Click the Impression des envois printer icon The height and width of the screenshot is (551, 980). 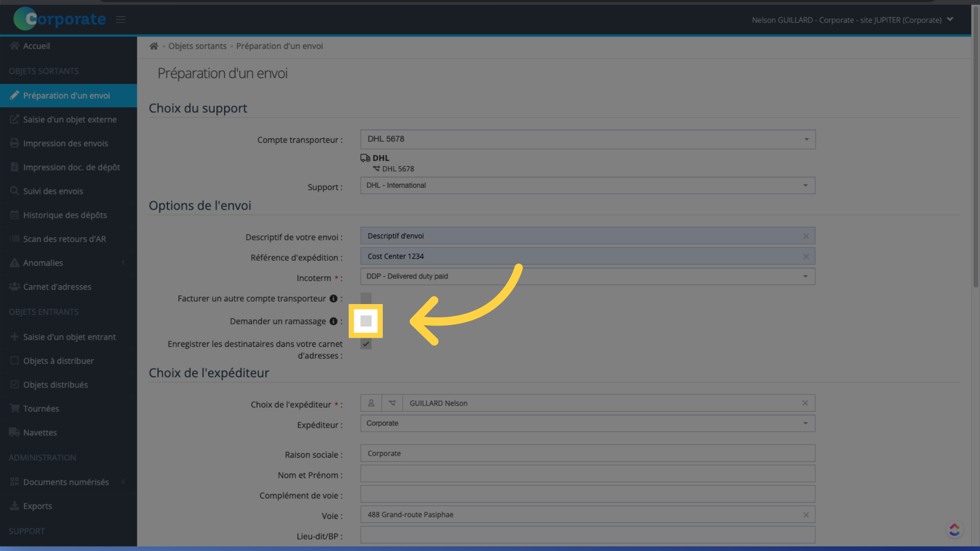tap(14, 143)
